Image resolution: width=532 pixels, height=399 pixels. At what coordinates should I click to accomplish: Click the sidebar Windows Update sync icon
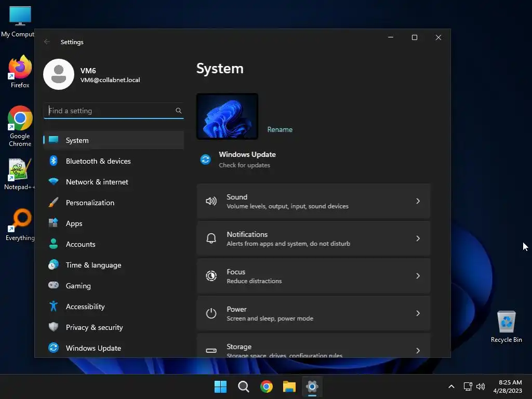[x=54, y=348]
